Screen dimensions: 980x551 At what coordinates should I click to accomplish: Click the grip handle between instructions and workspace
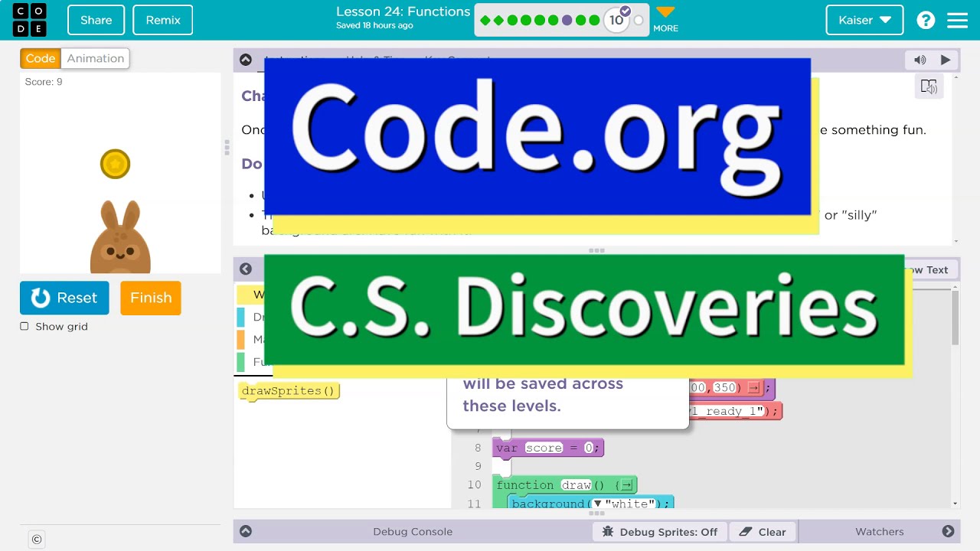(x=596, y=250)
